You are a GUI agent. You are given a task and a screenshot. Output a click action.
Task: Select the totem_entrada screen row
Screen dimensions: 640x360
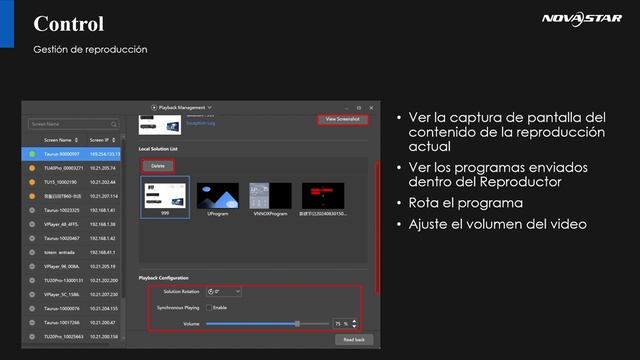click(x=71, y=253)
